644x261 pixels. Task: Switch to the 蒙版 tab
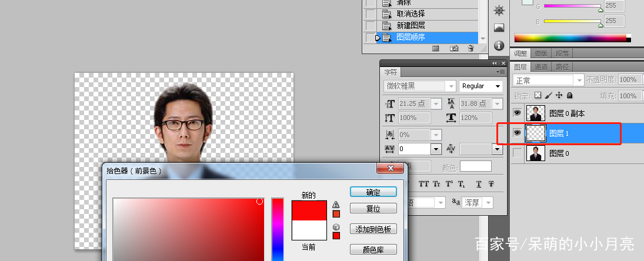pos(541,53)
